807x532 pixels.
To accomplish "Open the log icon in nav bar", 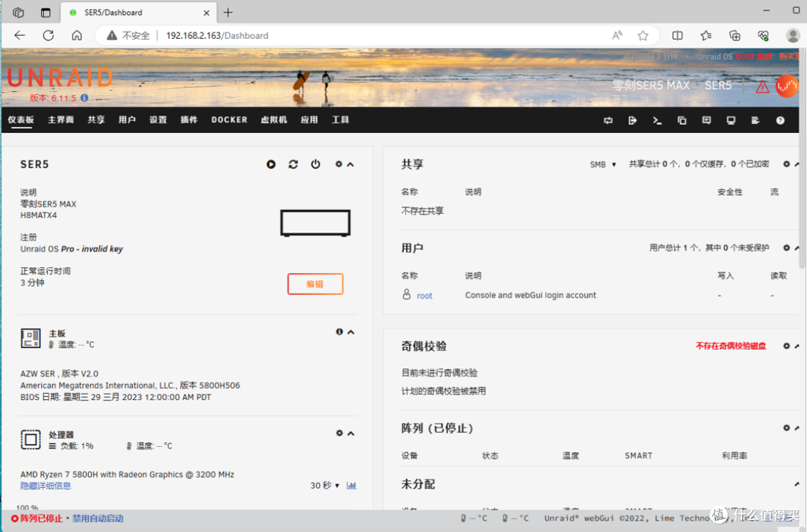I will point(755,120).
